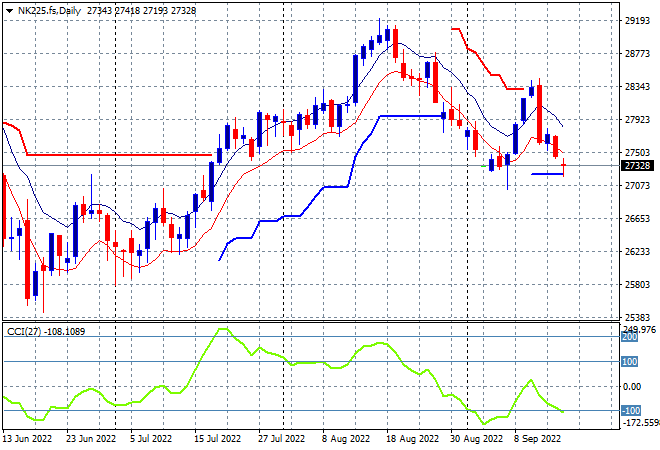Viewport: 660px width, 450px height.
Task: Click the 27073 price axis label
Action: tap(637, 186)
